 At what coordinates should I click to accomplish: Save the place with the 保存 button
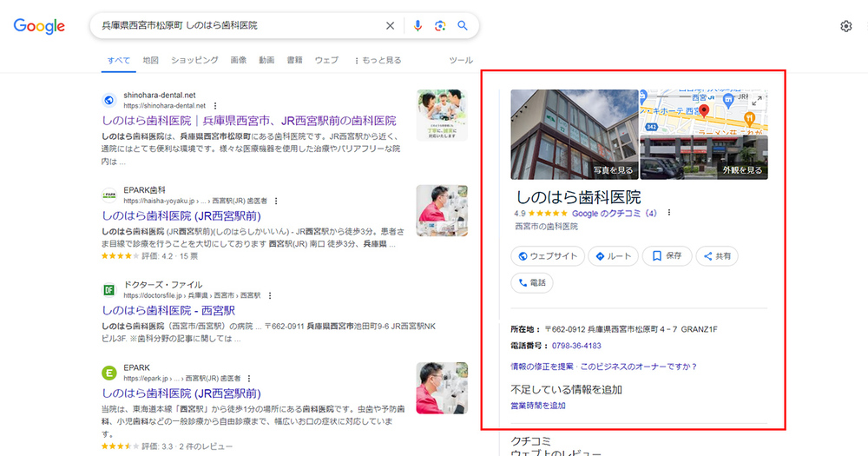click(667, 256)
